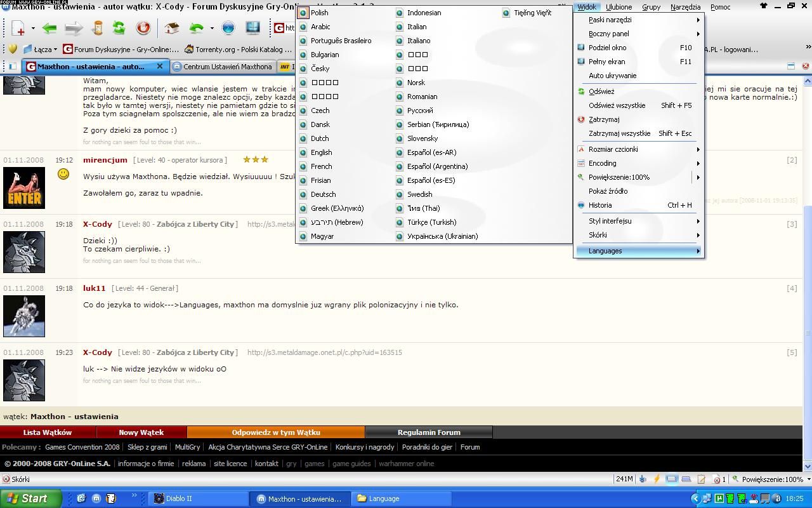Open History via the hourglass icon
The height and width of the screenshot is (508, 812).
(98, 28)
